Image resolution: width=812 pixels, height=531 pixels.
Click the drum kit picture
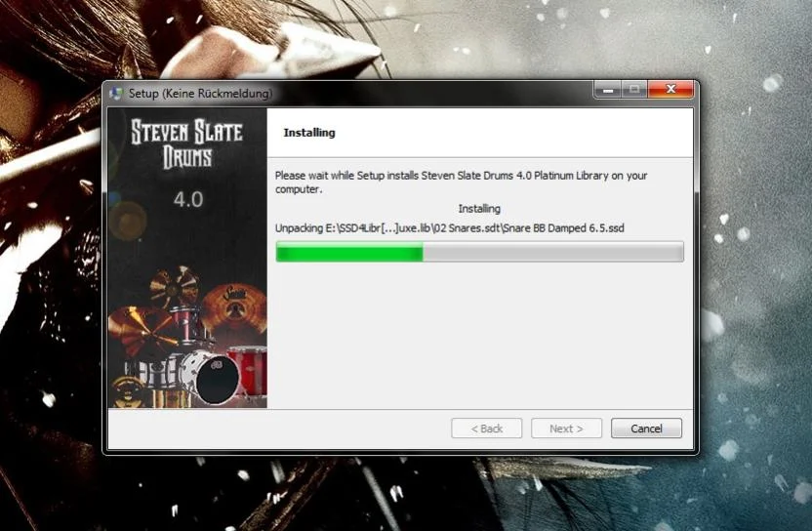pyautogui.click(x=187, y=336)
